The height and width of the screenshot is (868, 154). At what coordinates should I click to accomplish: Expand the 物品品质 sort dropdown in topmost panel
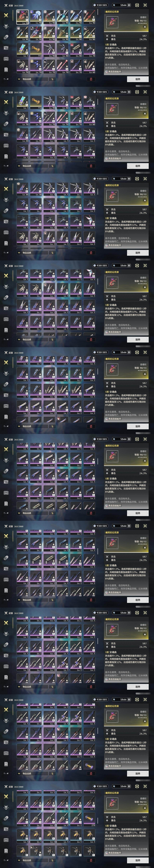click(x=33, y=79)
